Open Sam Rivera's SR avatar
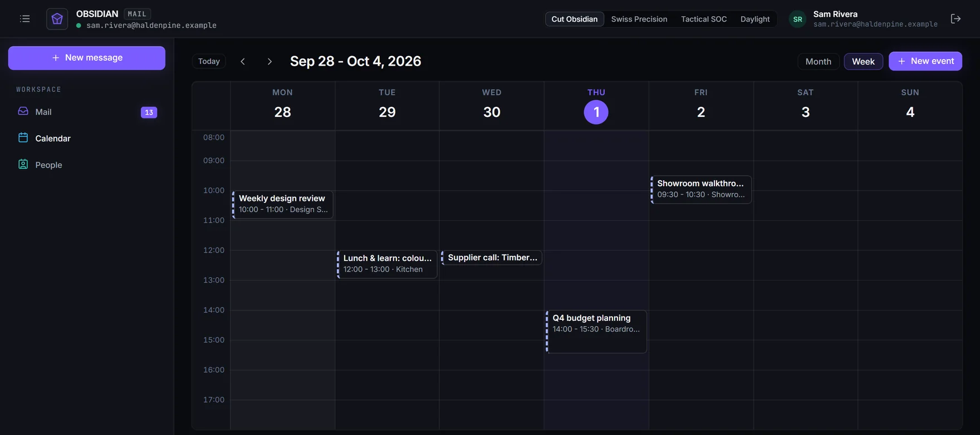This screenshot has height=435, width=980. (797, 19)
